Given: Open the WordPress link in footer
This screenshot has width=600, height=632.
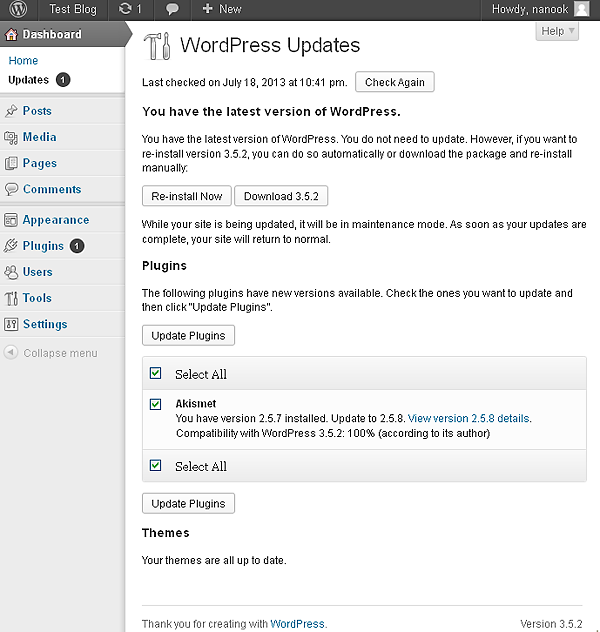Looking at the screenshot, I should tap(297, 624).
